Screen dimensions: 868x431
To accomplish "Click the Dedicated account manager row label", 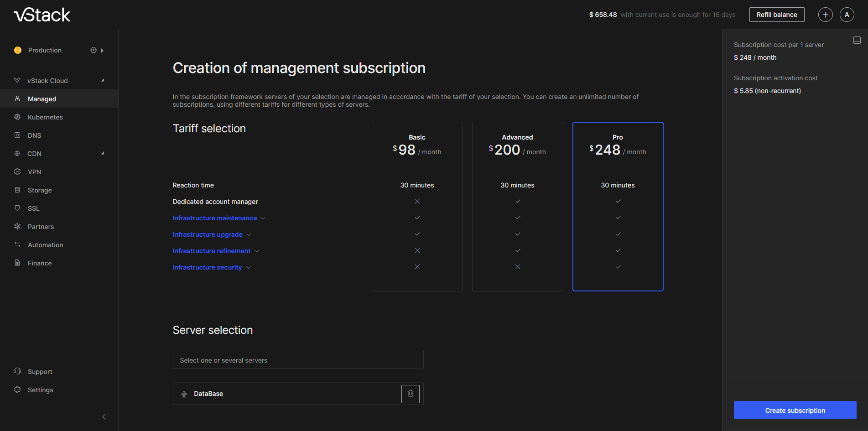I will pos(215,202).
